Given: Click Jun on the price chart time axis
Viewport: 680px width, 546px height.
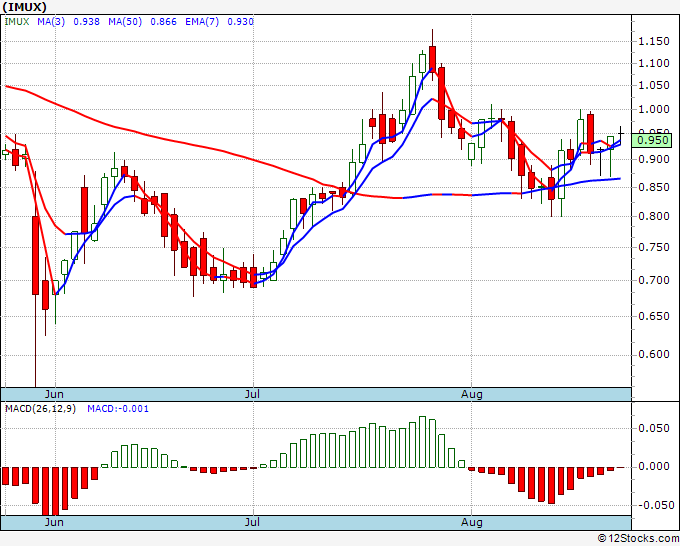Looking at the screenshot, I should coord(54,394).
